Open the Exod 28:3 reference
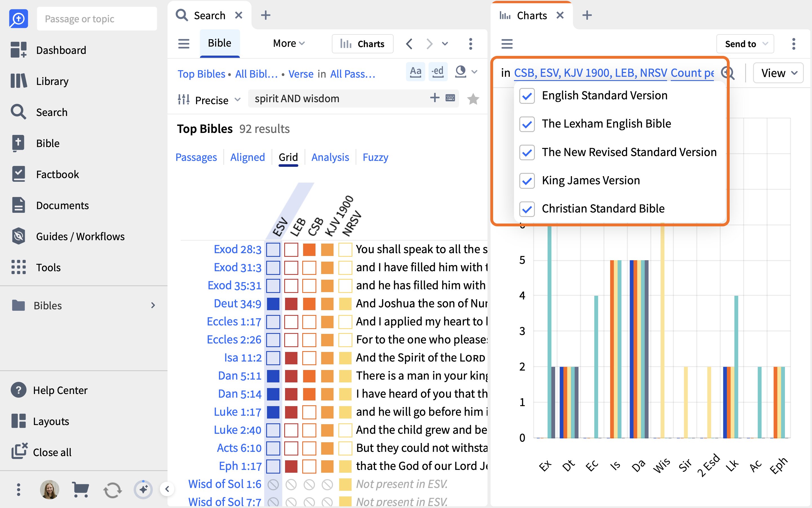 [x=237, y=249]
